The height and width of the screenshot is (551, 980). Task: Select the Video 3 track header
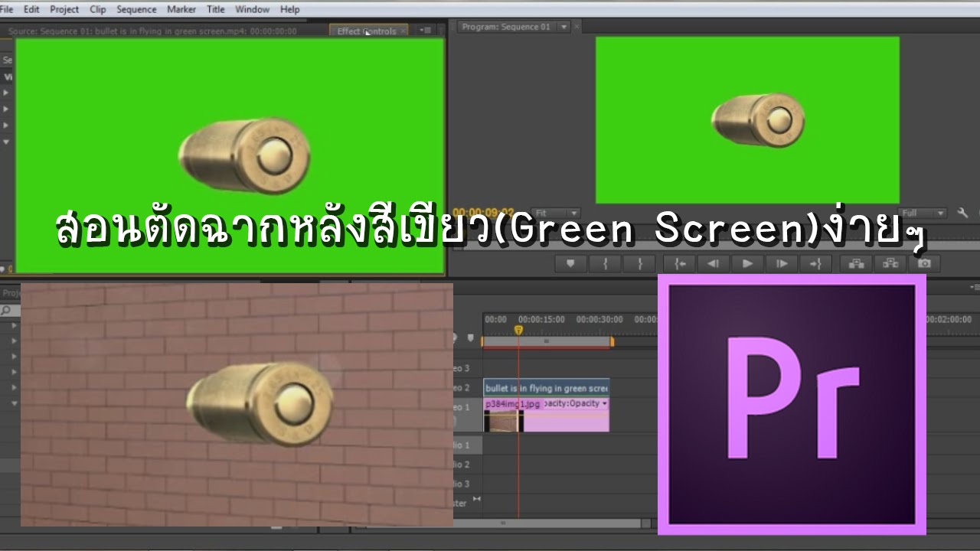pyautogui.click(x=467, y=368)
